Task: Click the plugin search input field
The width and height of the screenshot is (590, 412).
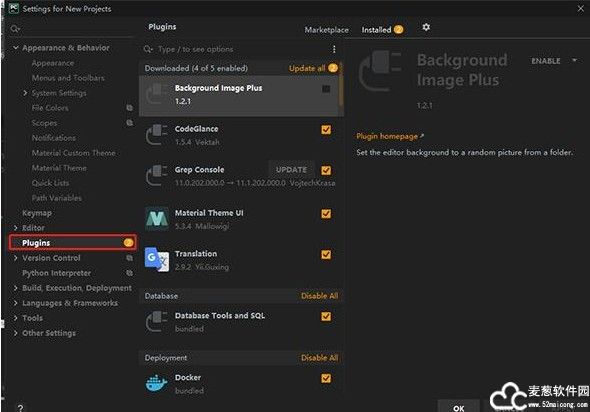Action: (241, 49)
